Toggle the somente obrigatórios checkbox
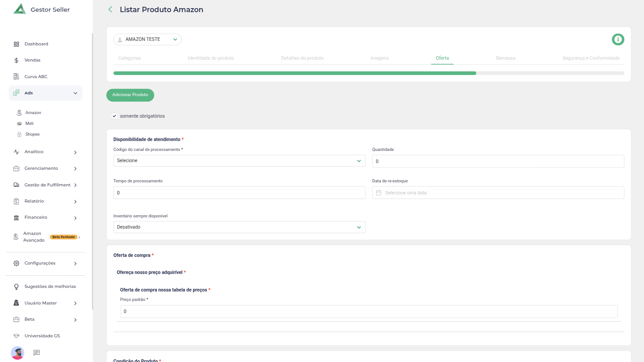Image resolution: width=644 pixels, height=362 pixels. coord(114,116)
